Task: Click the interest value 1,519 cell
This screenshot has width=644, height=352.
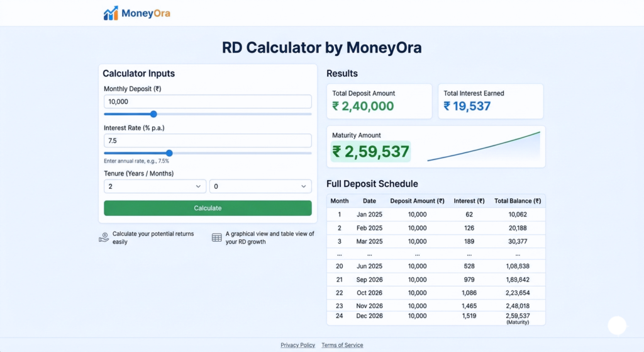Action: click(x=469, y=316)
